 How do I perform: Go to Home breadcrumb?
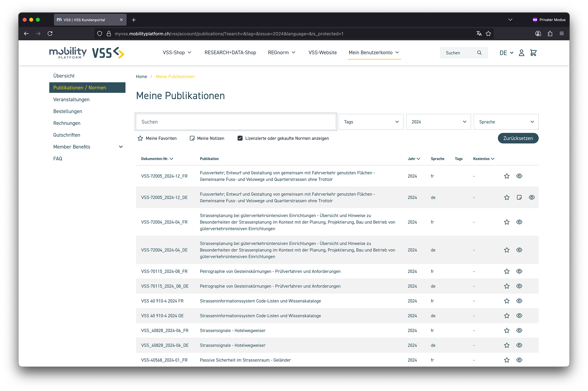141,77
